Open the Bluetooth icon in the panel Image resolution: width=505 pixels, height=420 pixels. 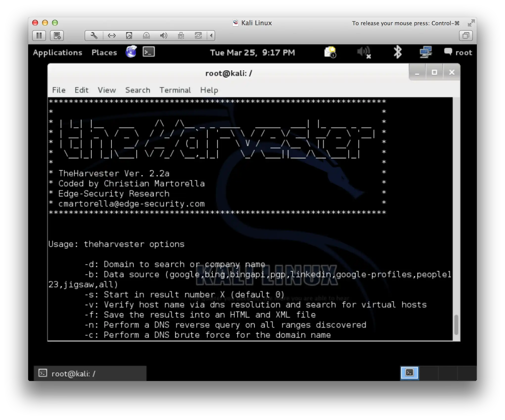coord(398,52)
